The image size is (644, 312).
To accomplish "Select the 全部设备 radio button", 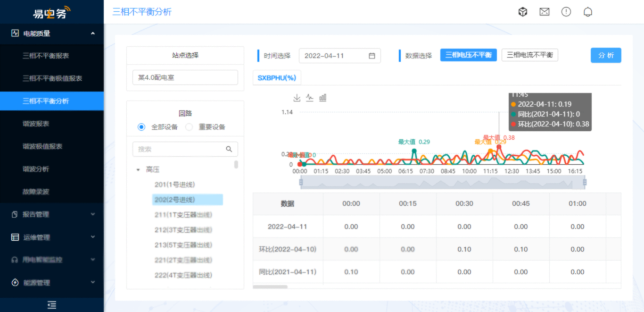I will [x=141, y=127].
